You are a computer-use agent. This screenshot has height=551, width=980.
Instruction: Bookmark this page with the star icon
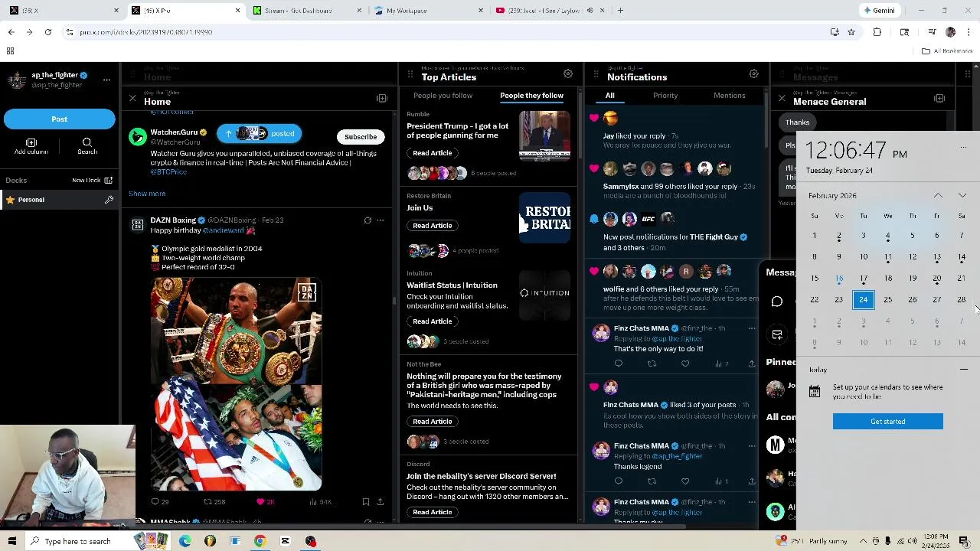[851, 32]
